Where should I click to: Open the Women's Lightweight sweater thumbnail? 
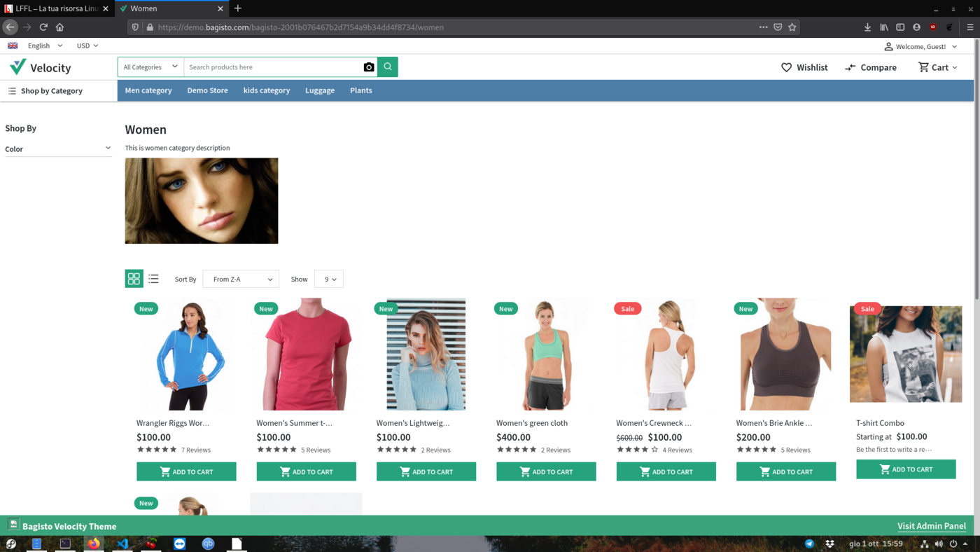426,354
